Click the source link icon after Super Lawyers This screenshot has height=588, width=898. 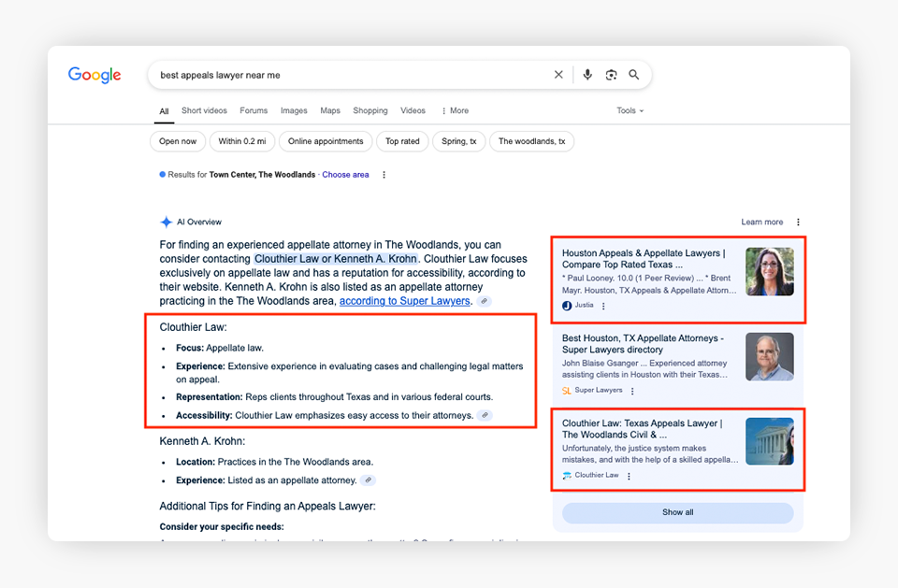click(484, 302)
